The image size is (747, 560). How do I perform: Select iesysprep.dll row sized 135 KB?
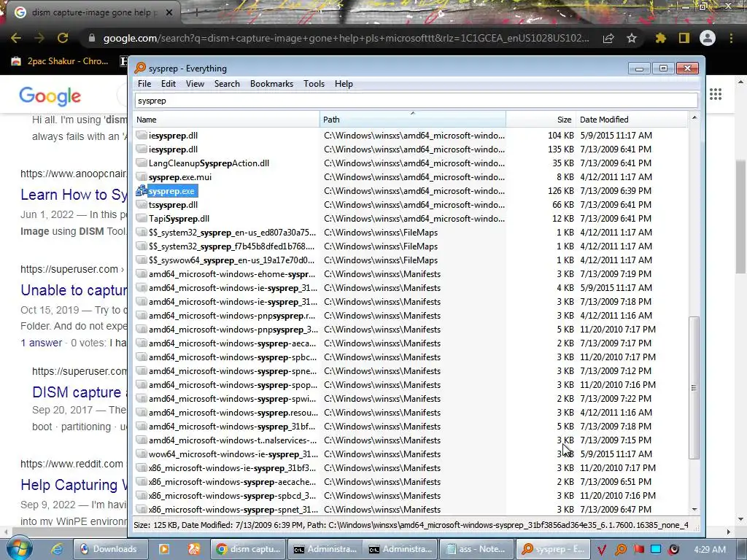[411, 149]
